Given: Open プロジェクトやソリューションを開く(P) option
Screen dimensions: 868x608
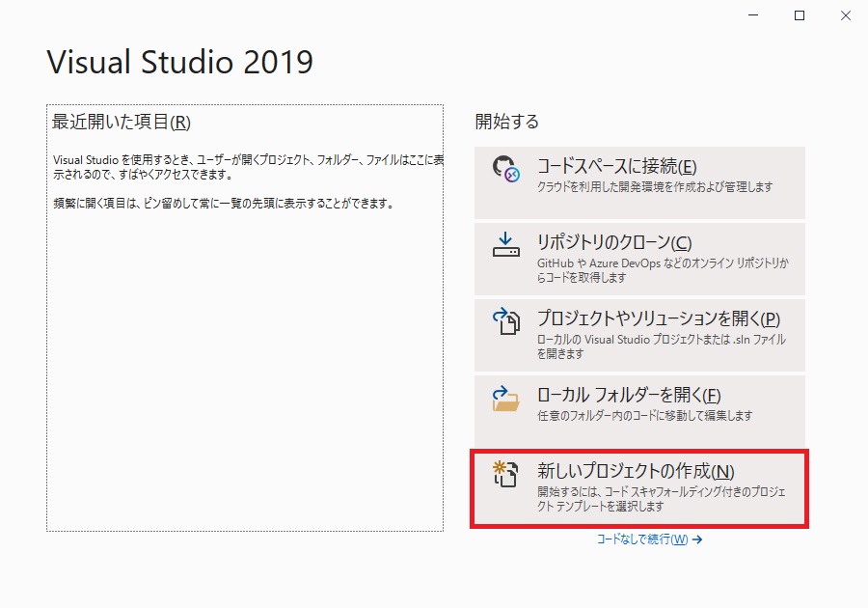Looking at the screenshot, I should tap(639, 335).
